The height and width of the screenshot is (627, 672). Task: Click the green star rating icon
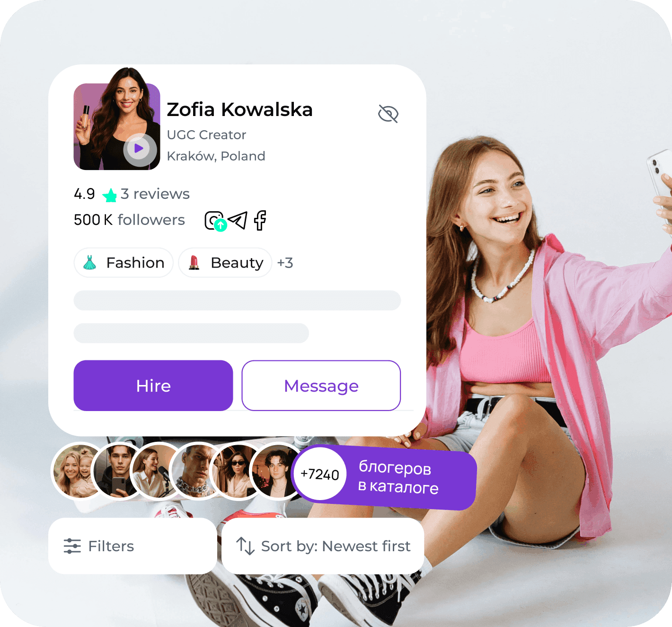point(110,195)
